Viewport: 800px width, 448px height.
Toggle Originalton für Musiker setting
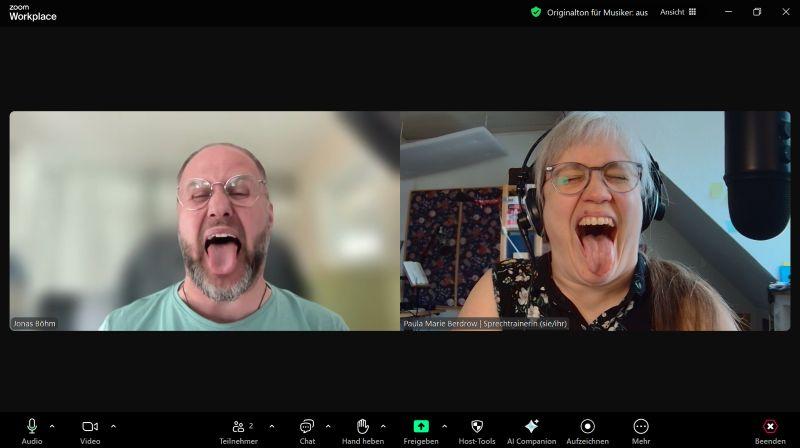pos(597,12)
